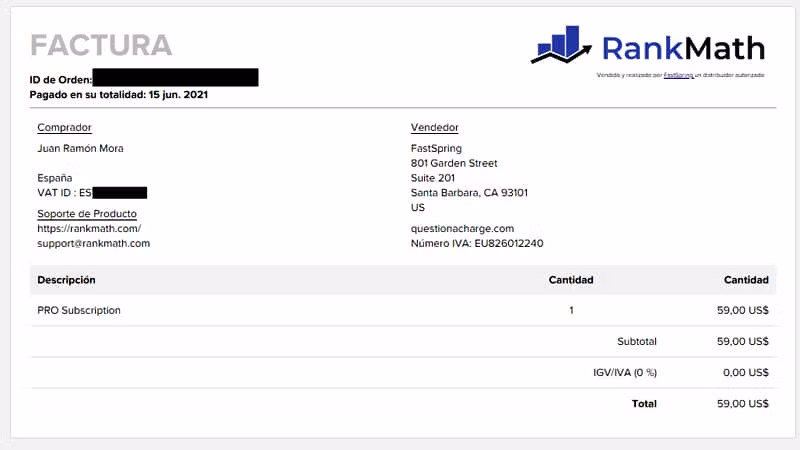Click the 'Soporte de Producto' heading
The width and height of the screenshot is (800, 450).
pos(87,214)
